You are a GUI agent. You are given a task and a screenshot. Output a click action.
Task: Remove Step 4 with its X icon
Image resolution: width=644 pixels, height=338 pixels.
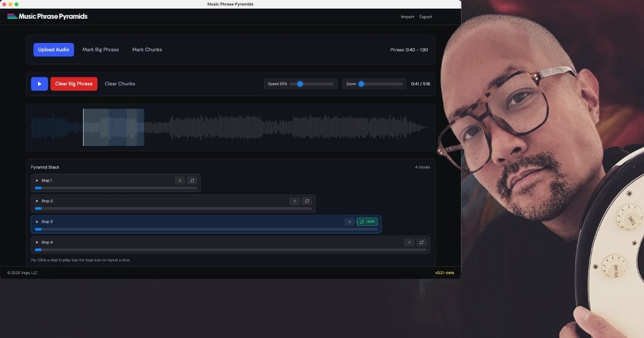(409, 242)
